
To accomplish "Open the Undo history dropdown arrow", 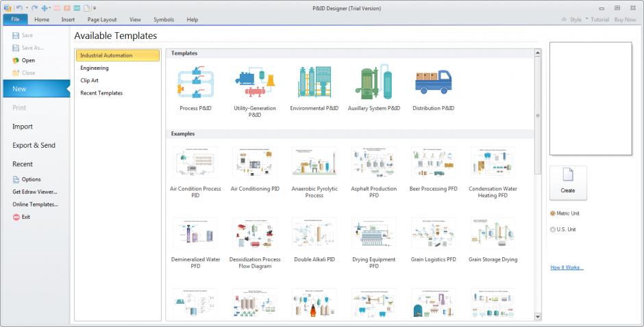I will pyautogui.click(x=27, y=8).
